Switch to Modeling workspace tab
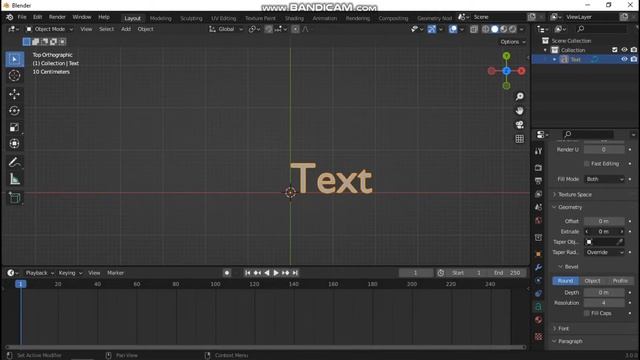This screenshot has width=640, height=360. [x=160, y=18]
